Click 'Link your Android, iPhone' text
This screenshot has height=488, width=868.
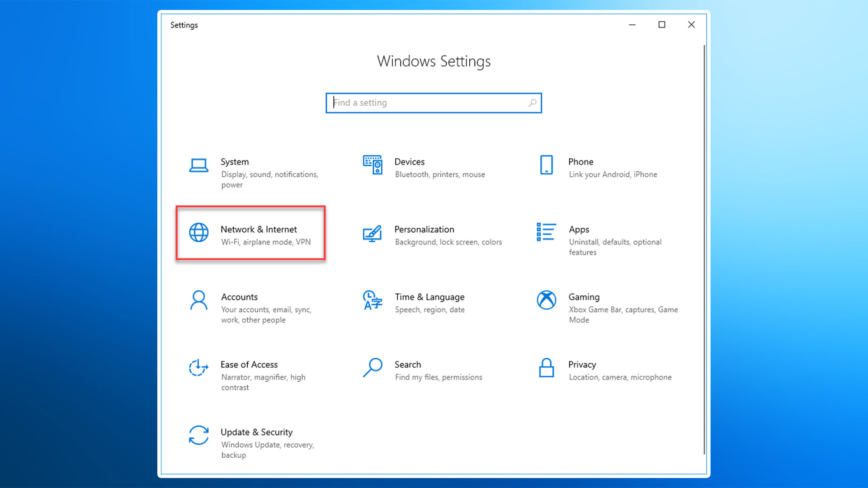(613, 174)
